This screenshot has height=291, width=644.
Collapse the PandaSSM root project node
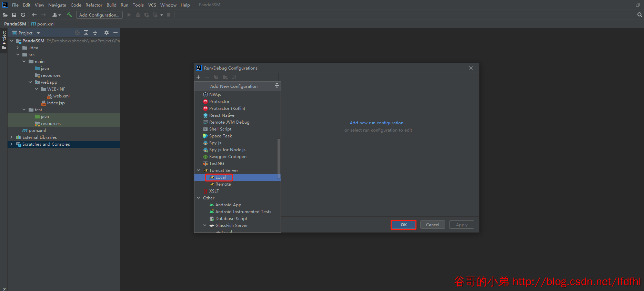12,41
